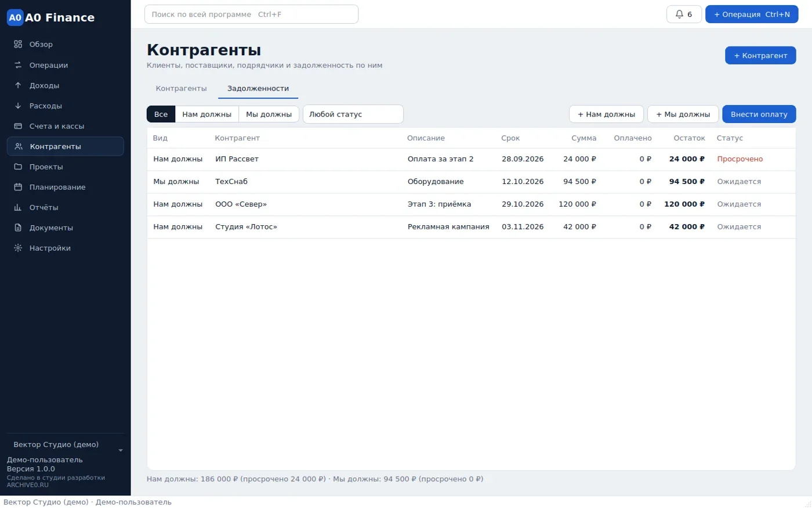Go to Планирование section
This screenshot has height=508, width=812.
click(66, 187)
